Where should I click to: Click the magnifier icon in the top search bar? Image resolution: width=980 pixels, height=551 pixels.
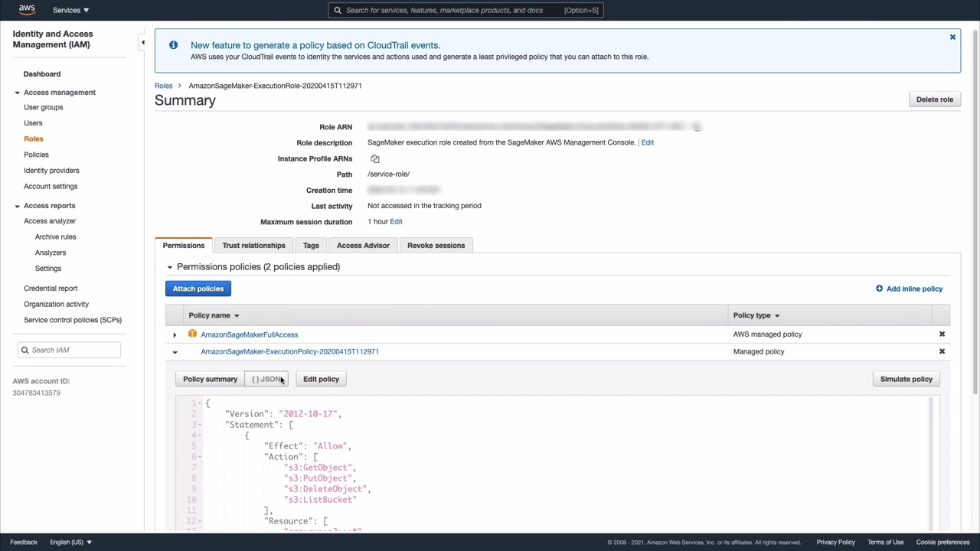(x=338, y=10)
